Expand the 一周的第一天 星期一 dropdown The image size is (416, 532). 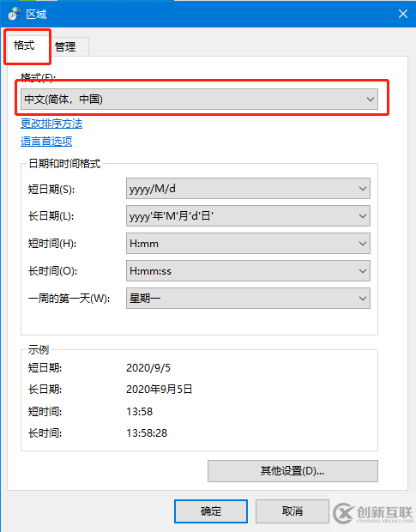click(x=248, y=299)
